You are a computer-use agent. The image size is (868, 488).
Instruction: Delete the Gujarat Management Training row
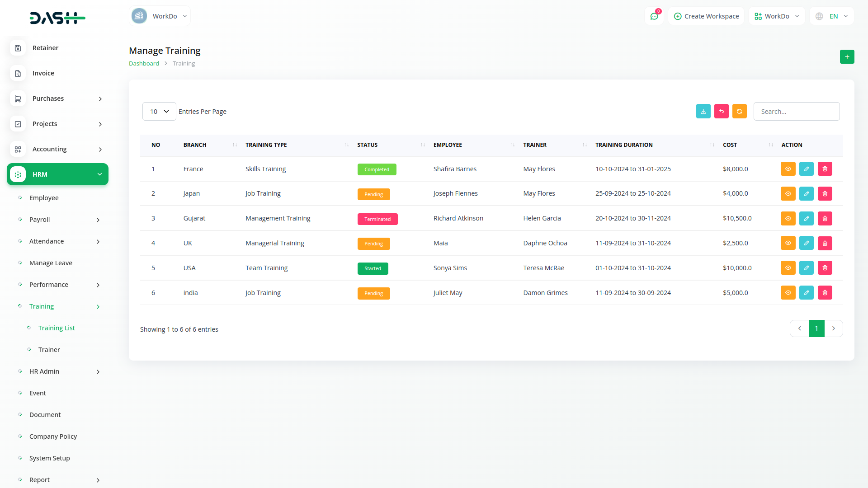click(825, 219)
